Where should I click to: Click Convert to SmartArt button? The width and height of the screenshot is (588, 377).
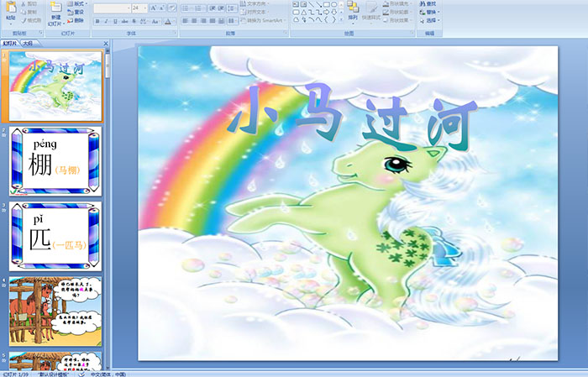[262, 20]
